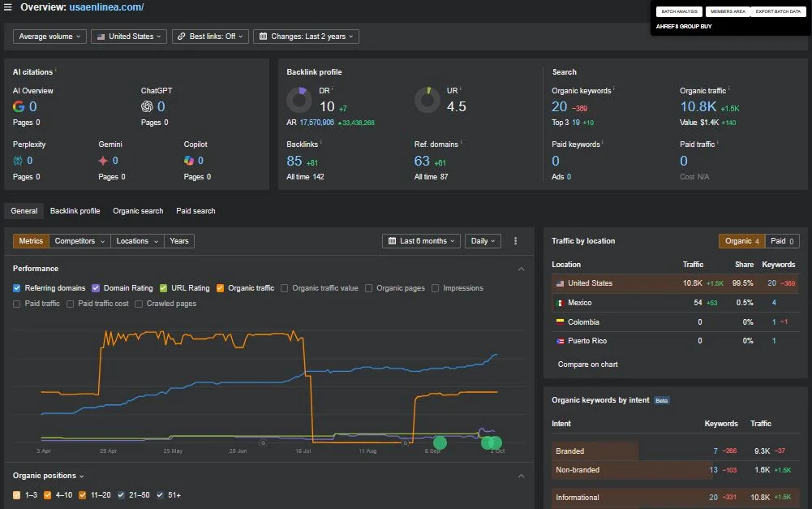Click the Batch Analysis button
Viewport: 812px width, 509px height.
pos(679,11)
